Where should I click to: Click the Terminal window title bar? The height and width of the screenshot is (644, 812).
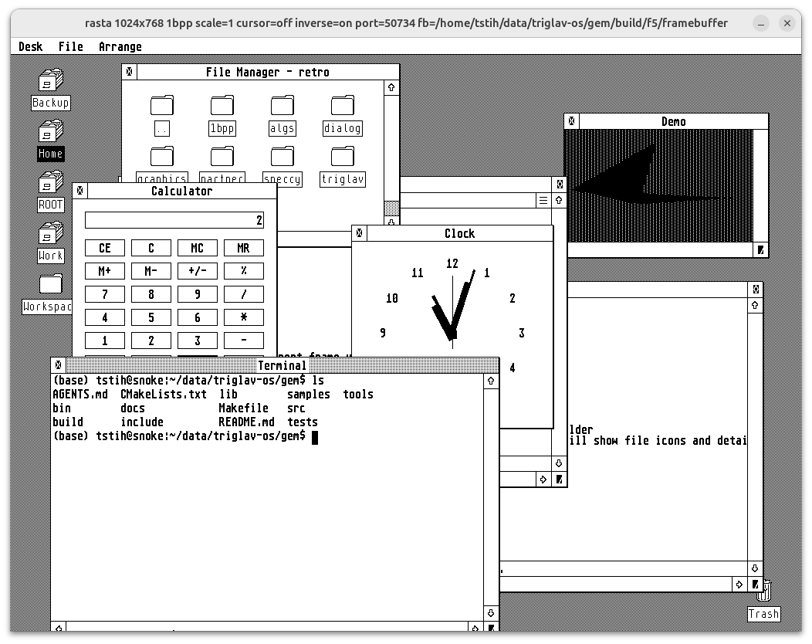(x=283, y=365)
